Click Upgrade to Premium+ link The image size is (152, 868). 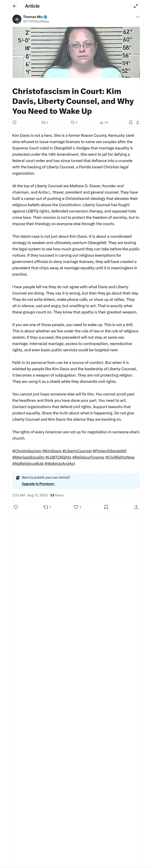click(39, 484)
